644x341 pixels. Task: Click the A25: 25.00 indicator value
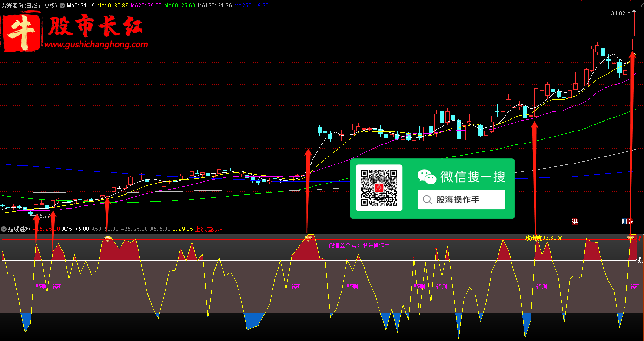click(x=134, y=229)
